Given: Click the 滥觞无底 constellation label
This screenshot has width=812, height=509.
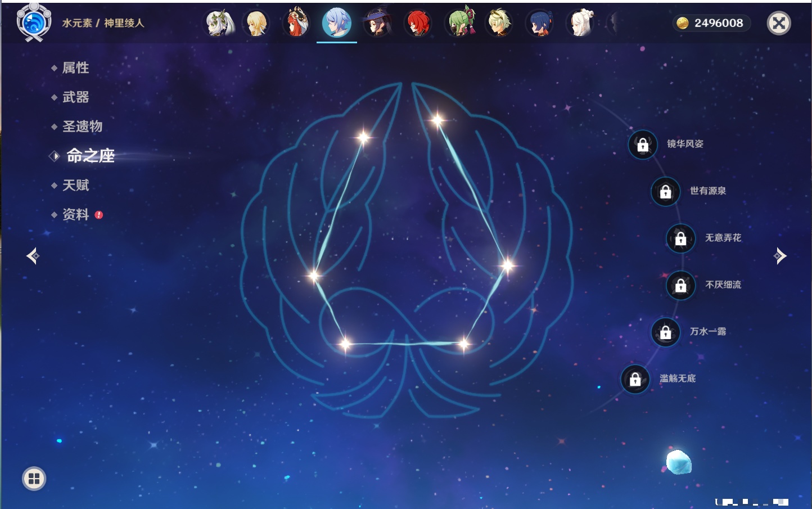Looking at the screenshot, I should pos(678,379).
